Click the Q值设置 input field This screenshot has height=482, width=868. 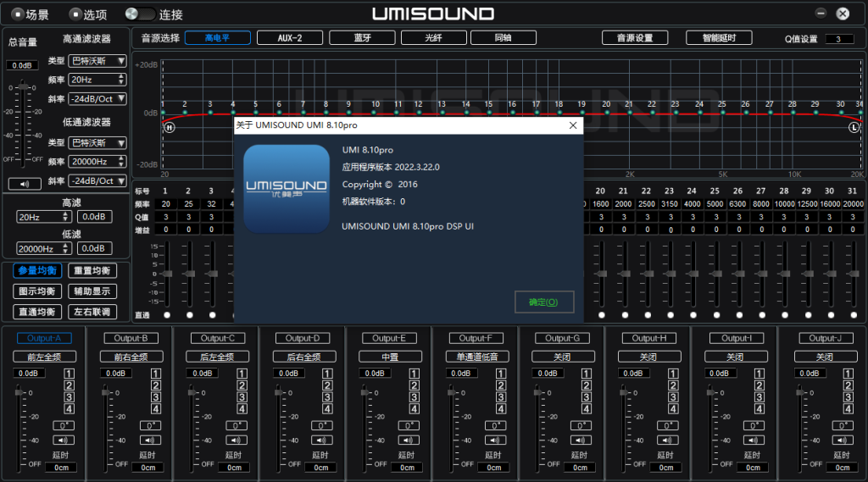coord(839,39)
